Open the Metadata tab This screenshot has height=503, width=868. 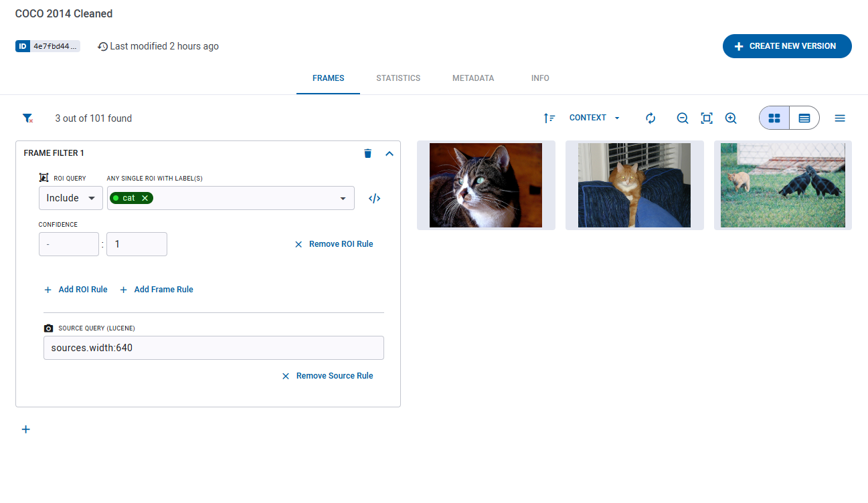coord(473,78)
